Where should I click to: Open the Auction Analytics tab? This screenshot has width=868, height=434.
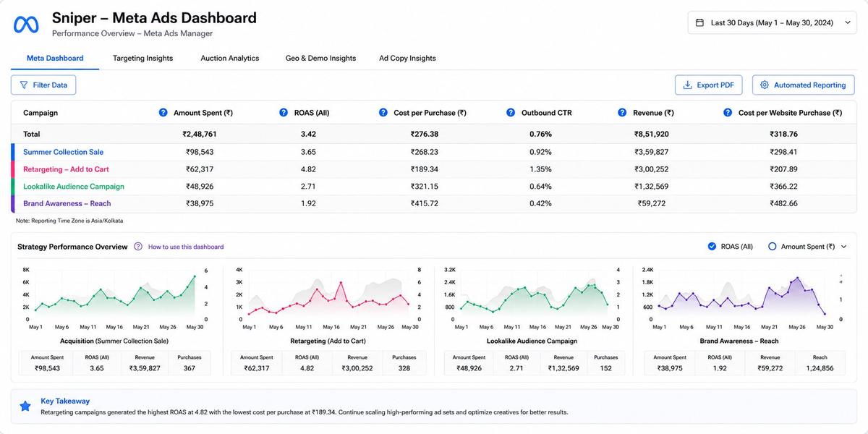coord(229,58)
